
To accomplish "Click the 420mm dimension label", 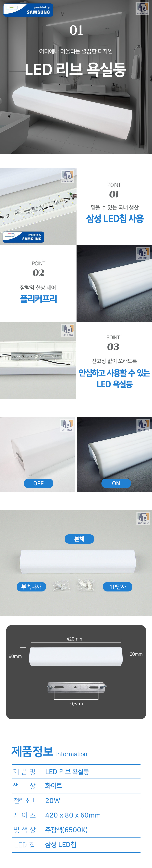I will 74,639.
